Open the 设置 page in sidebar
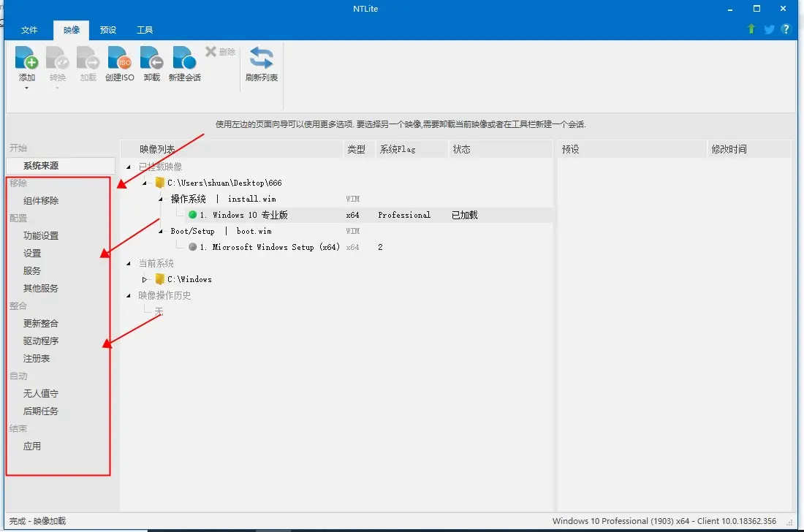 [31, 253]
